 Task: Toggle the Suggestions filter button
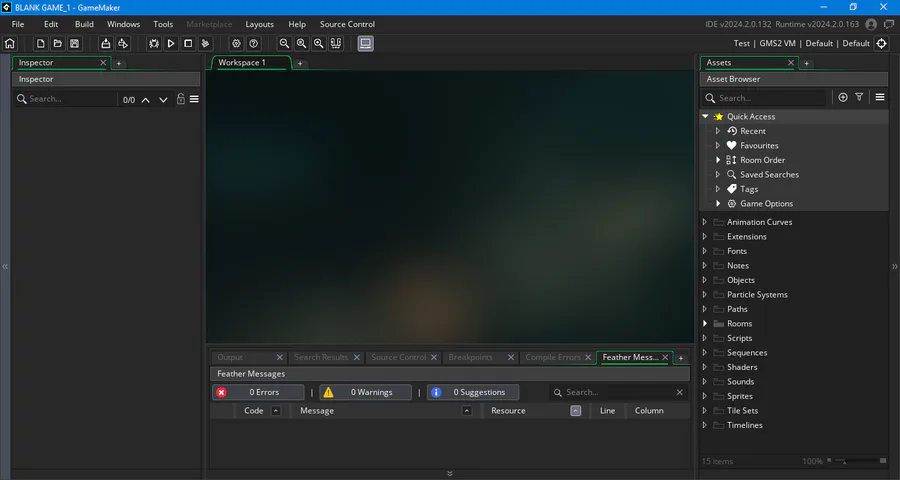pyautogui.click(x=473, y=392)
